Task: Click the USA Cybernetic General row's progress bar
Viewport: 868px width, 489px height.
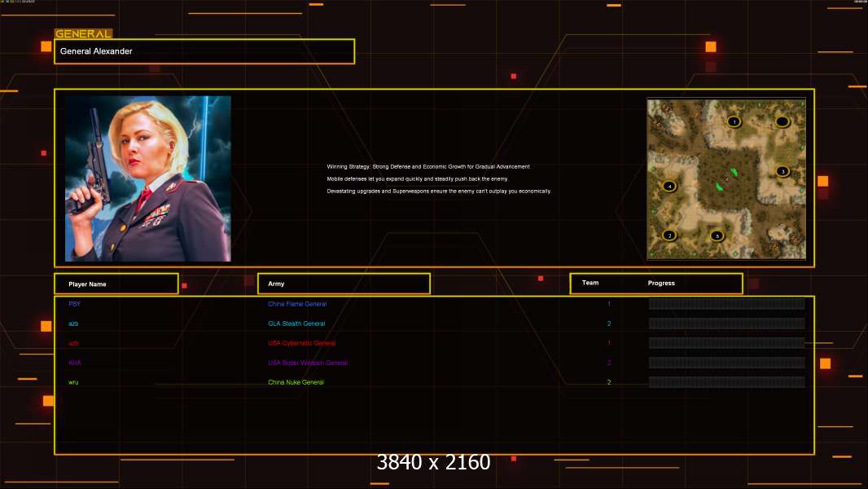Action: (x=727, y=343)
